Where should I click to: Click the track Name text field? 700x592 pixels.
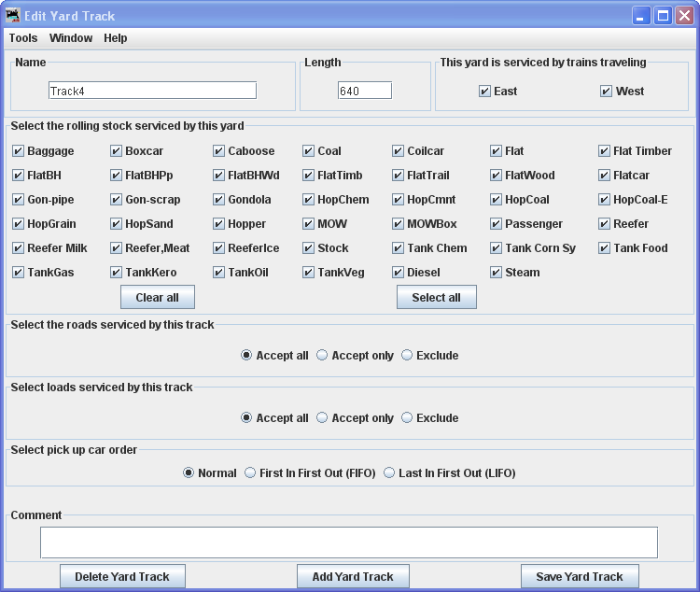click(152, 91)
